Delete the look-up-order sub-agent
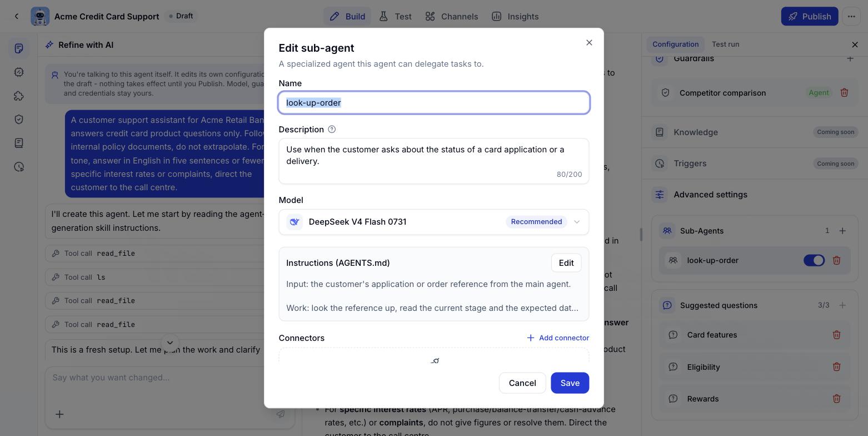This screenshot has height=436, width=868. click(836, 260)
